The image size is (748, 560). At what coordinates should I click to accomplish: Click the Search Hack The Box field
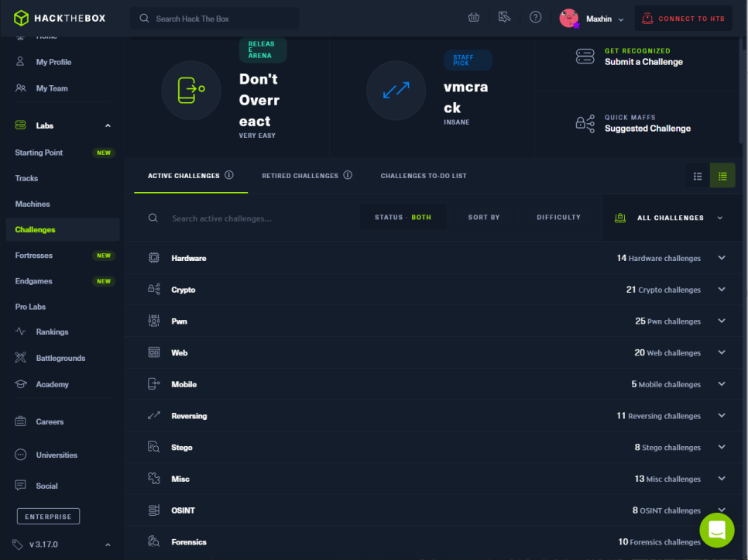point(214,19)
